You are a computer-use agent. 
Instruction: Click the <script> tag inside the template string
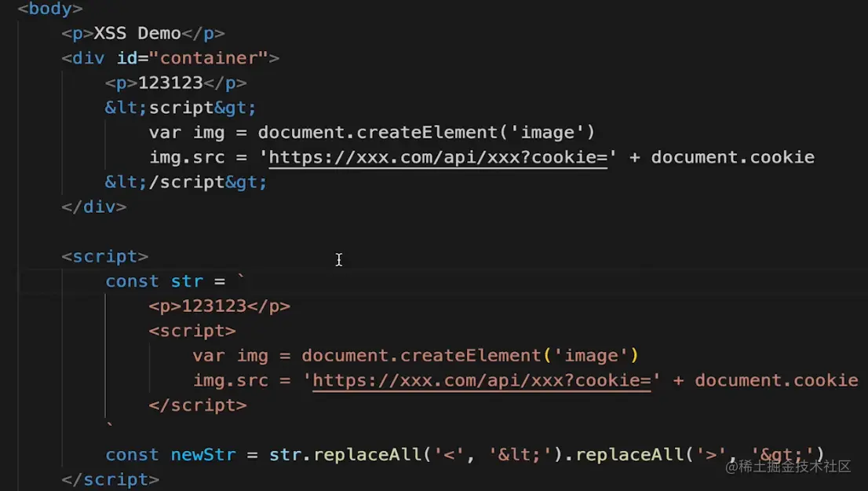coord(192,332)
